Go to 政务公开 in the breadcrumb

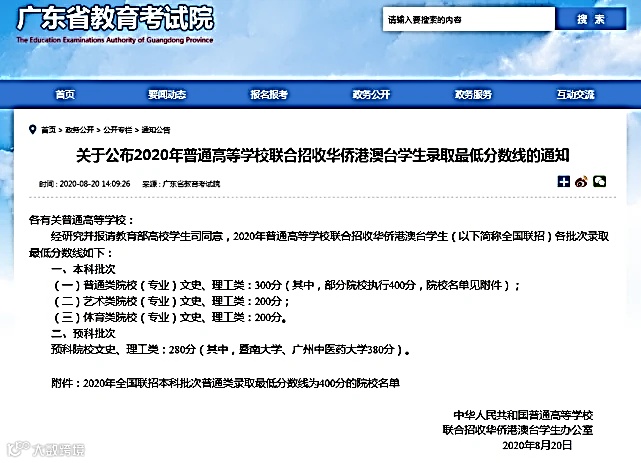80,130
